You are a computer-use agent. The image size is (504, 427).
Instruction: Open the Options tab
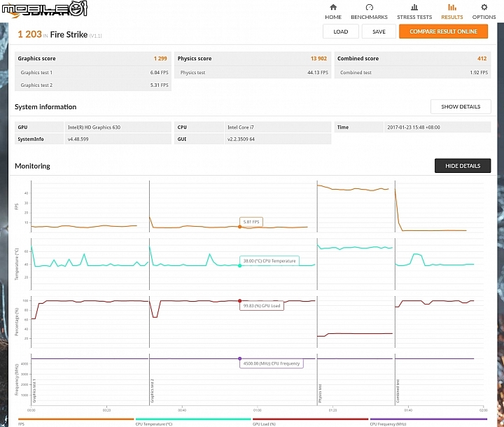pyautogui.click(x=484, y=12)
